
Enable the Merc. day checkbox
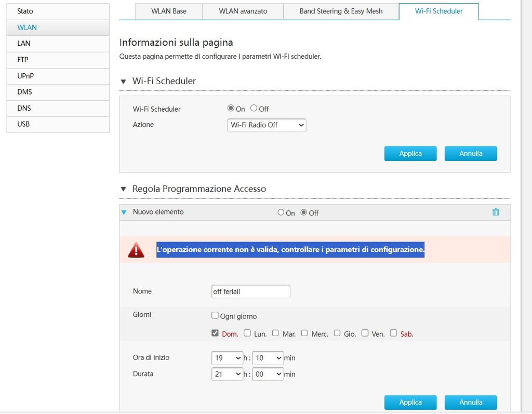pos(304,333)
